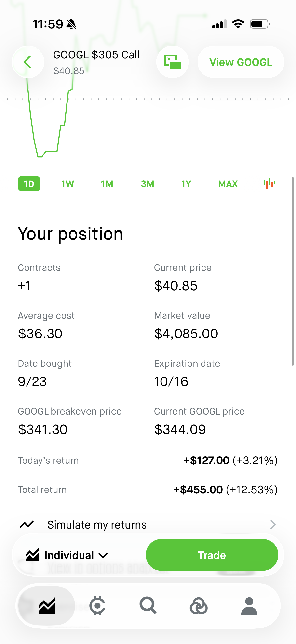Select the 3M chart range
296x644 pixels.
(147, 184)
